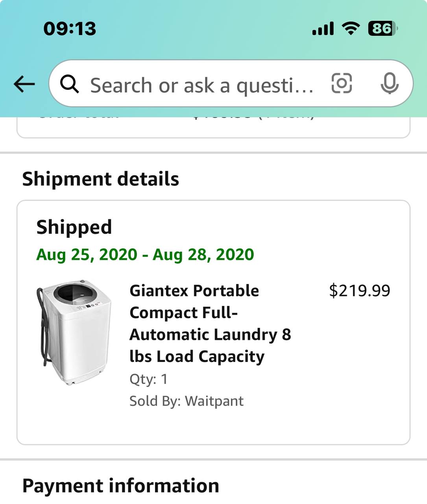The height and width of the screenshot is (504, 427).
Task: Open the washing machine product thumbnail
Action: point(74,332)
